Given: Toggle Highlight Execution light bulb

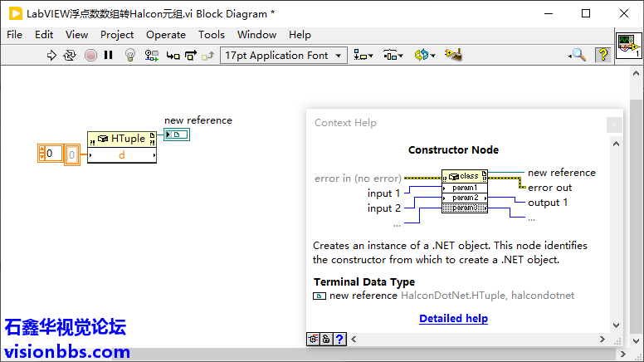Looking at the screenshot, I should (x=130, y=56).
